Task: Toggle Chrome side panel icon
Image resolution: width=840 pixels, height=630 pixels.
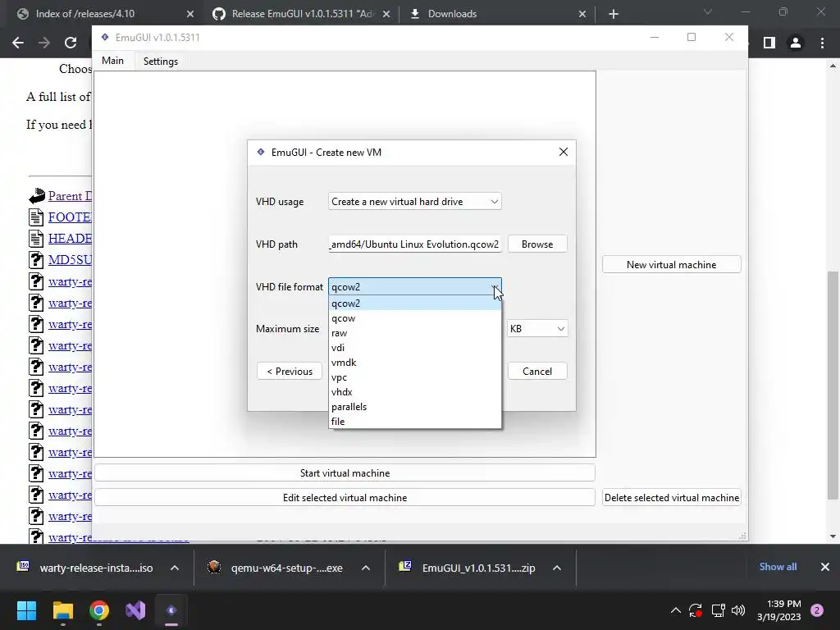Action: pos(769,43)
